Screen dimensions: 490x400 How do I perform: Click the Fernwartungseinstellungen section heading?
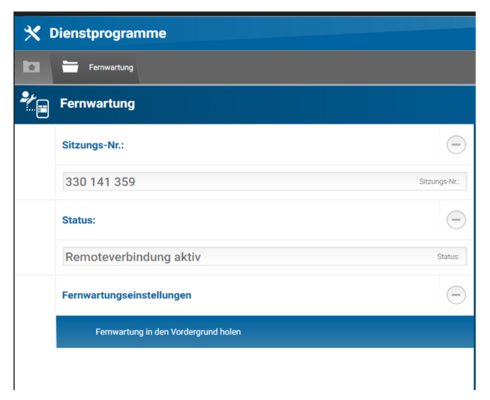(127, 295)
